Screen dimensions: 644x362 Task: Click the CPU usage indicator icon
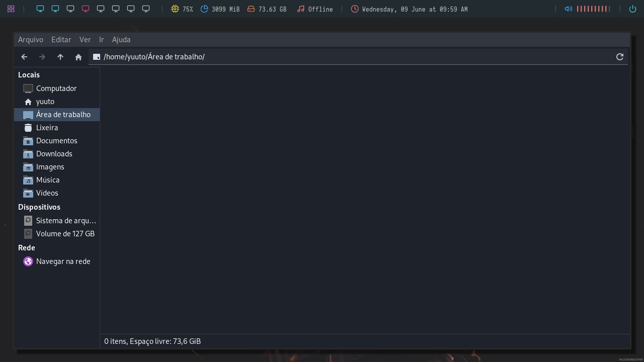pos(175,9)
